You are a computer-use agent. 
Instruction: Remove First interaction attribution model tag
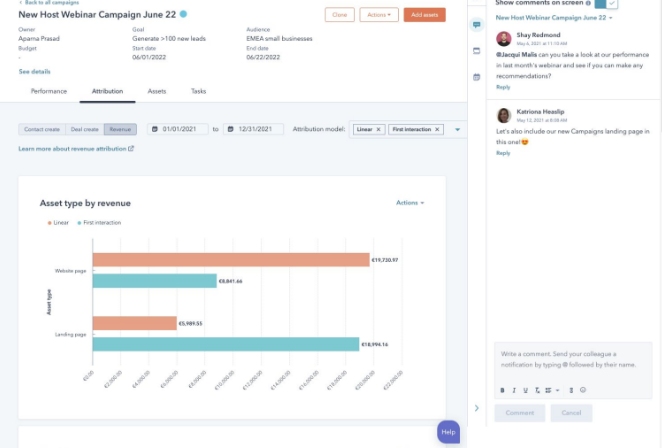[437, 130]
